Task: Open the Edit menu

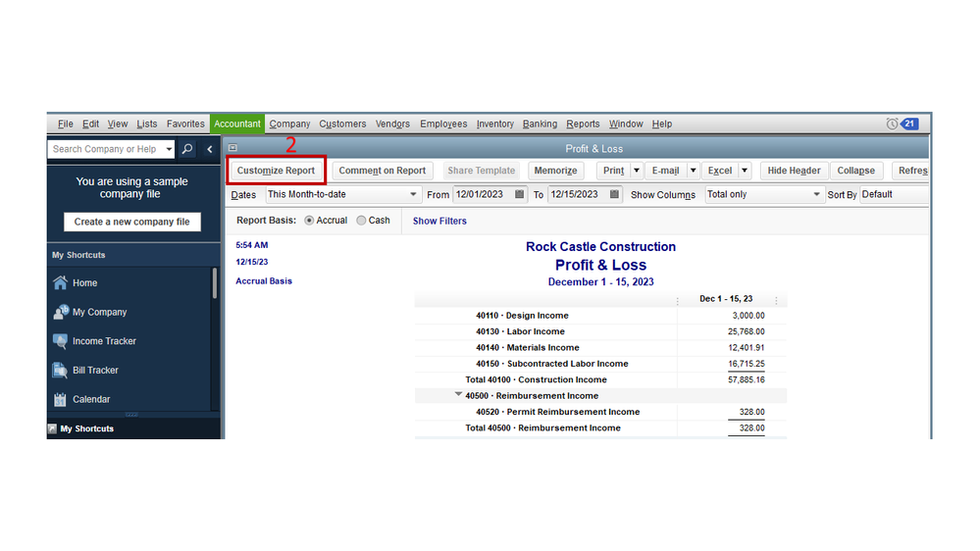Action: click(90, 124)
